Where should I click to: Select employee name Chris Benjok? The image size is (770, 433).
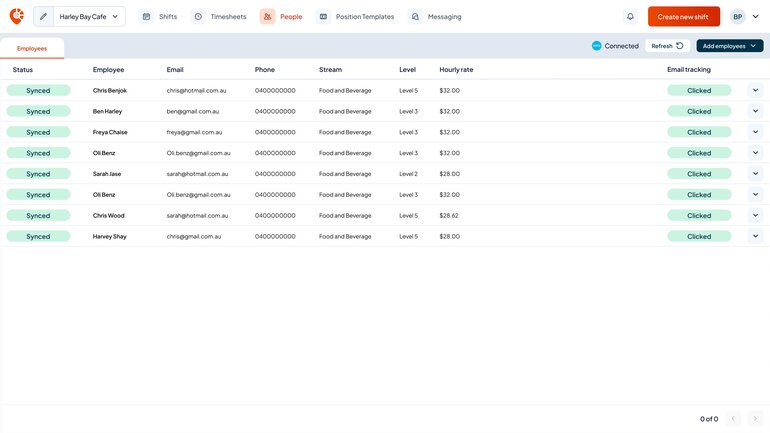(110, 90)
